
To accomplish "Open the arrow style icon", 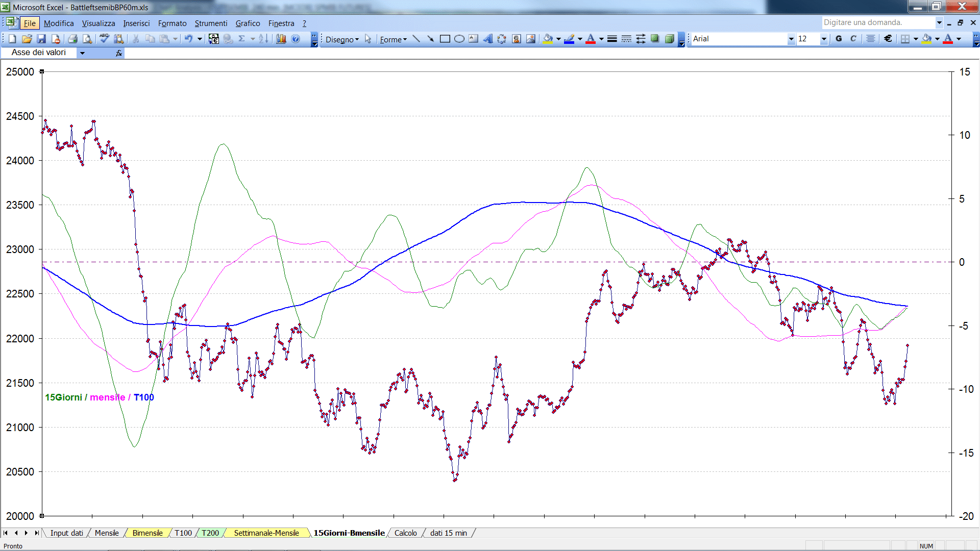I will coord(641,39).
